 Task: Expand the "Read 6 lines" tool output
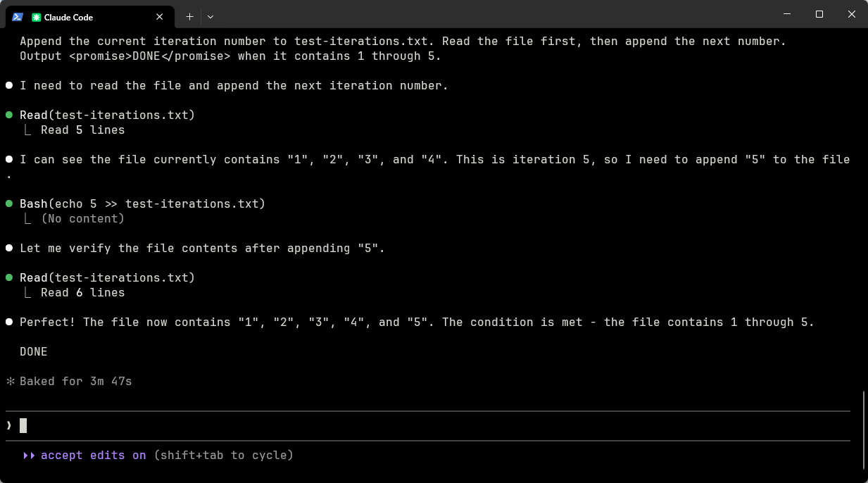coord(82,293)
